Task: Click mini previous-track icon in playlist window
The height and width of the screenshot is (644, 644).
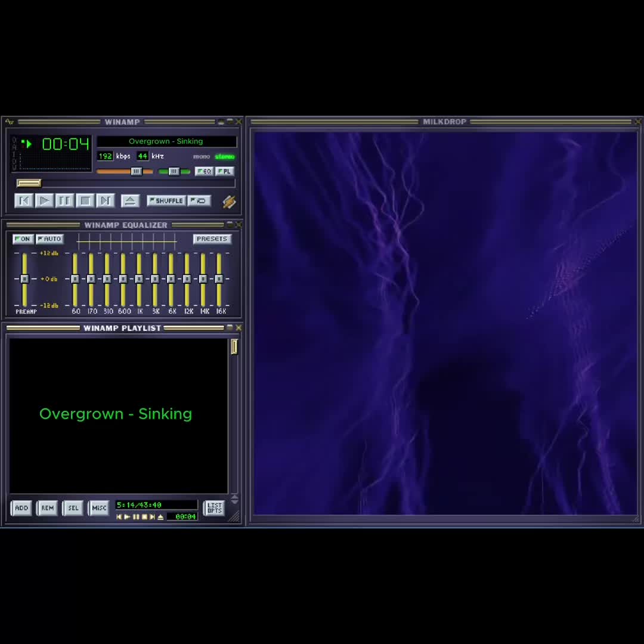Action: click(119, 516)
